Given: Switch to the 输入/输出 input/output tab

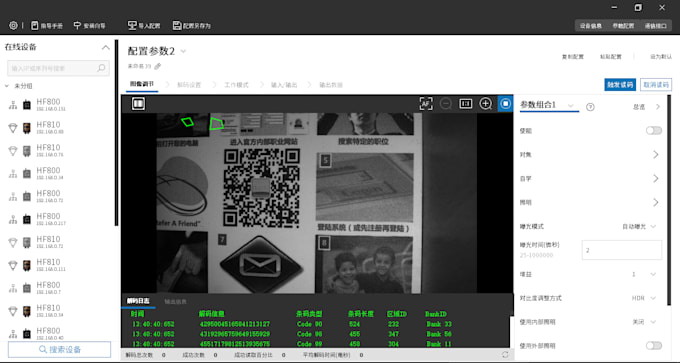Looking at the screenshot, I should click(284, 85).
